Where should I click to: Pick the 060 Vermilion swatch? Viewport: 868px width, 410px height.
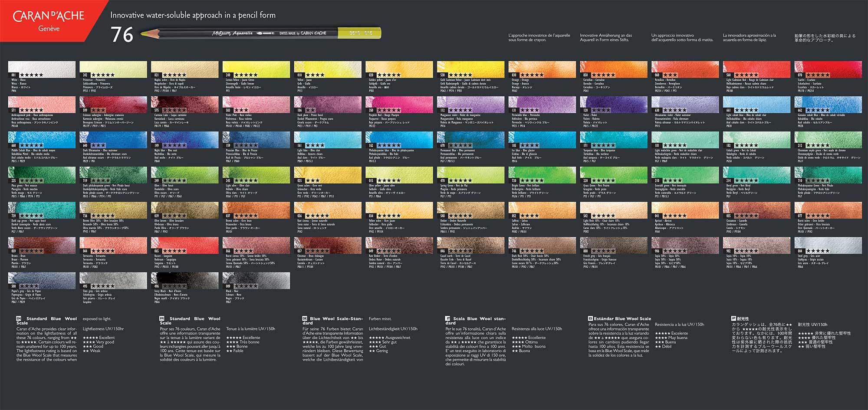685,69
